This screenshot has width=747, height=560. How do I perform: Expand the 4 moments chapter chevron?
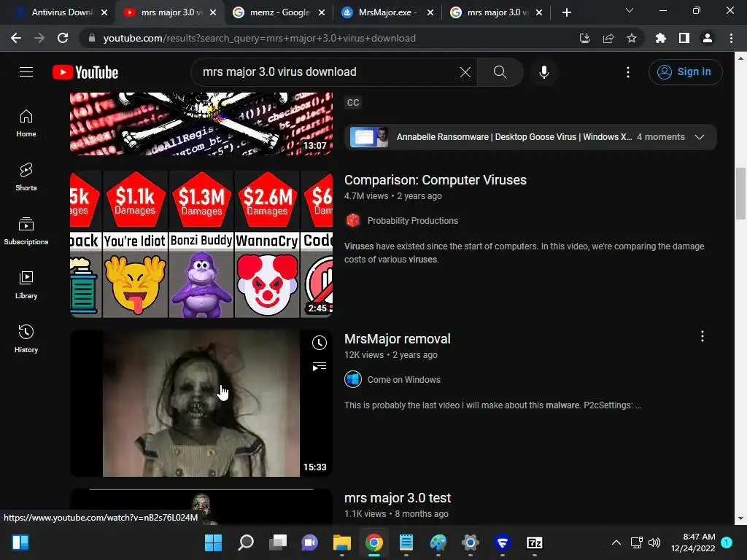click(x=700, y=136)
